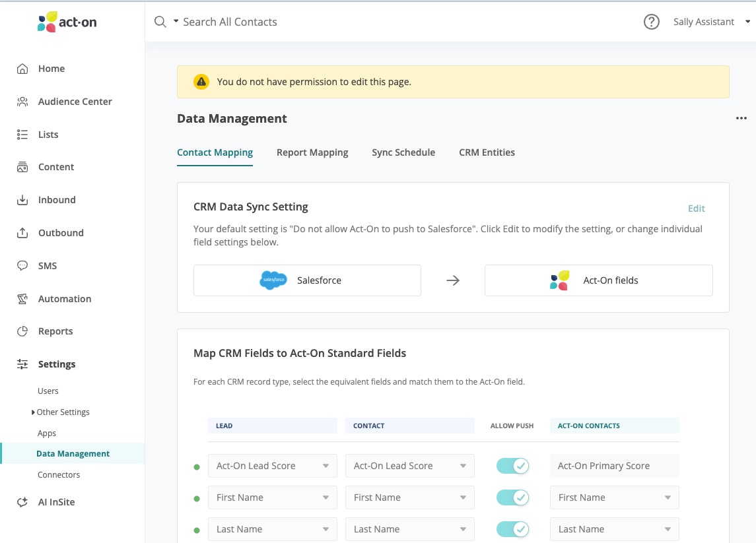Screen dimensions: 756x543
Task: Click the Act-On Primary Score field
Action: [x=614, y=466]
